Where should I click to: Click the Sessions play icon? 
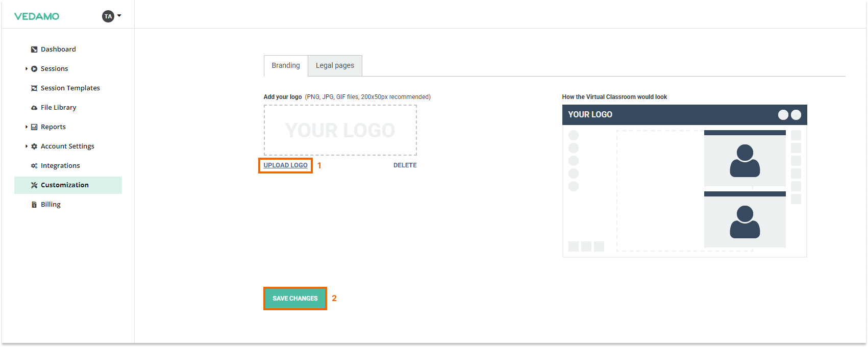click(x=34, y=69)
